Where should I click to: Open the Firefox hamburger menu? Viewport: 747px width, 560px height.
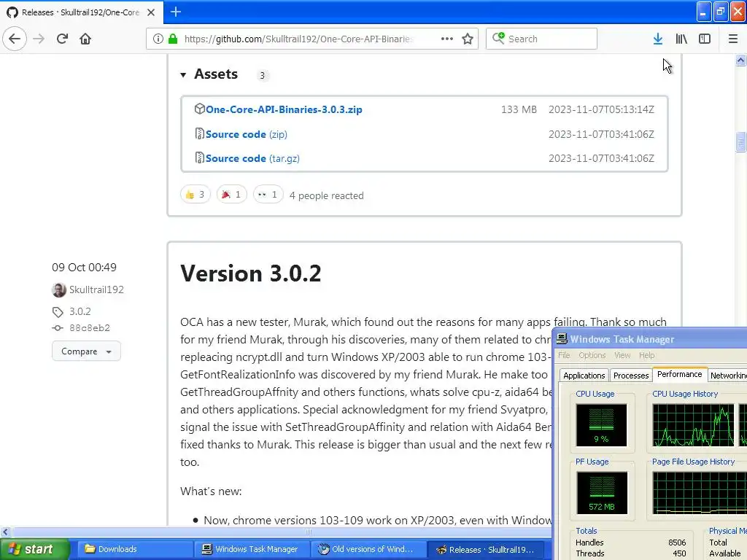(x=733, y=39)
